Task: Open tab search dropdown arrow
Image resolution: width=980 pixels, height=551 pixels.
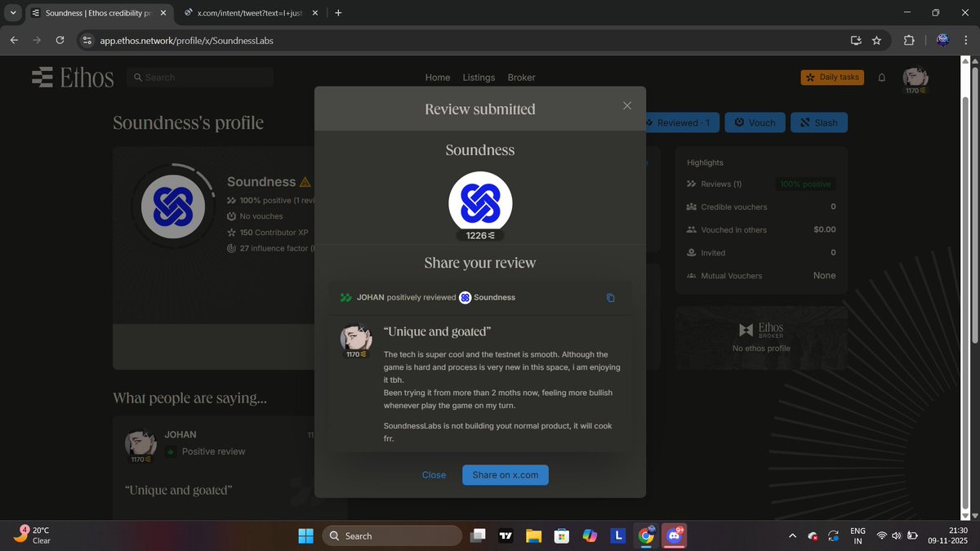Action: (12, 13)
